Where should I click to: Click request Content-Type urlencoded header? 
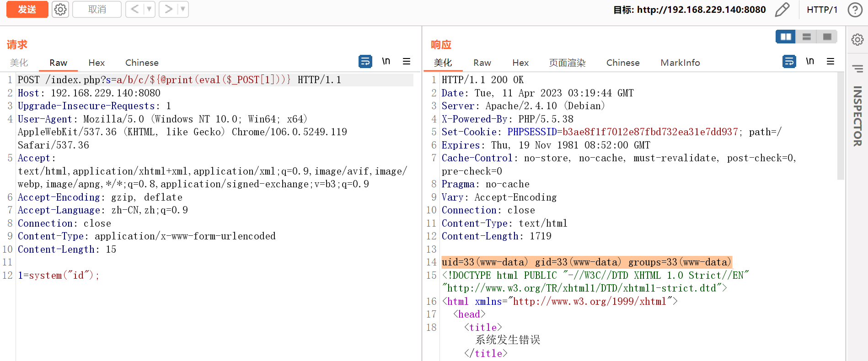point(146,236)
